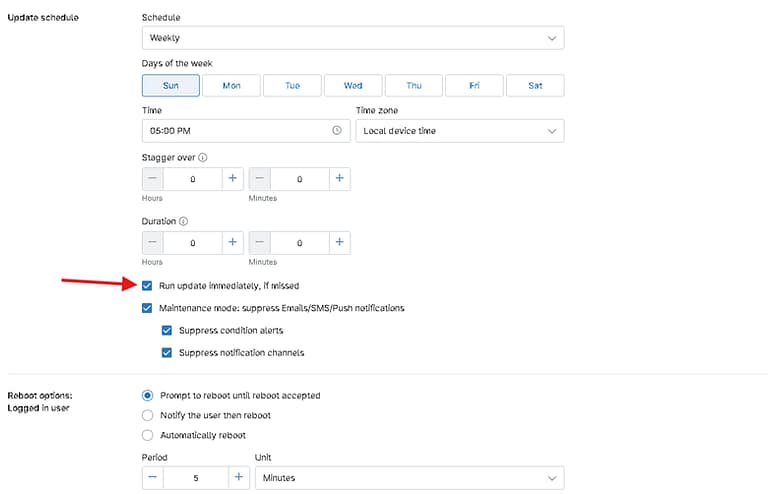768x494 pixels.
Task: Decrease Duration hours with minus icon
Action: pos(152,242)
